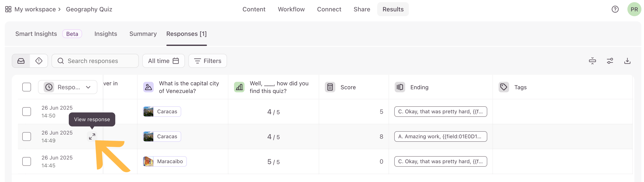The height and width of the screenshot is (182, 644).
Task: Click the expand View response icon
Action: pyautogui.click(x=92, y=136)
